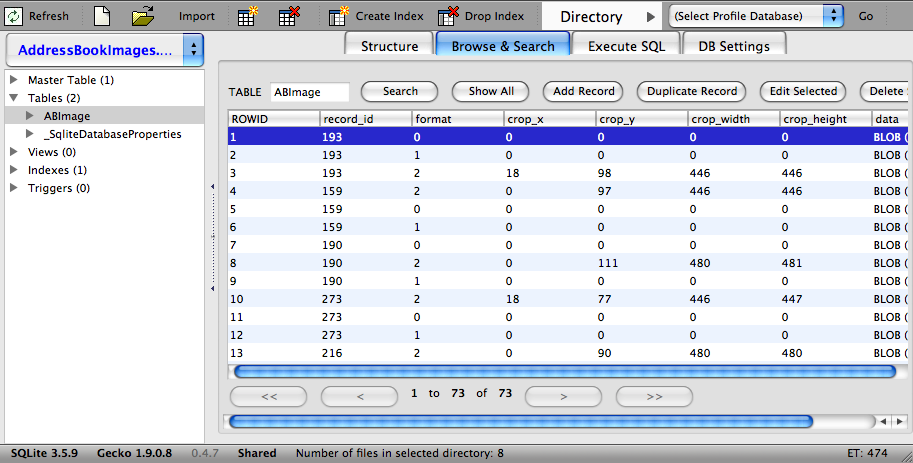Viewport: 913px width, 463px height.
Task: Open the Select Profile Database dropdown
Action: coord(756,16)
